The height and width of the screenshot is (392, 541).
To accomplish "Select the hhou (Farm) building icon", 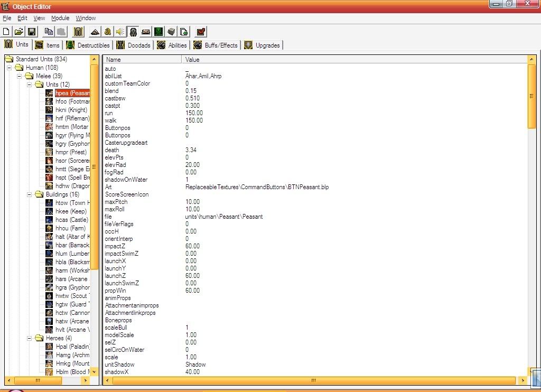I will (x=49, y=228).
